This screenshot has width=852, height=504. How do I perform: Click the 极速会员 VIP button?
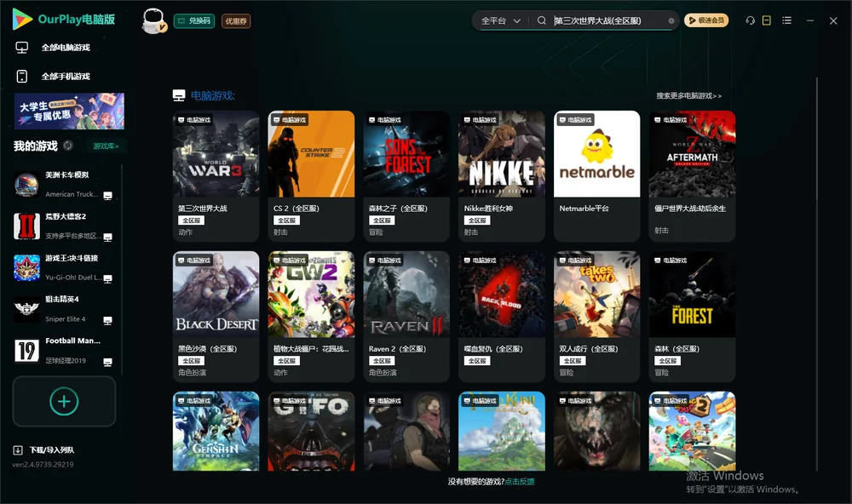click(705, 20)
